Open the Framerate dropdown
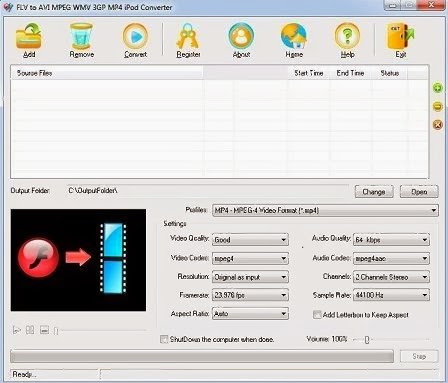 point(250,295)
